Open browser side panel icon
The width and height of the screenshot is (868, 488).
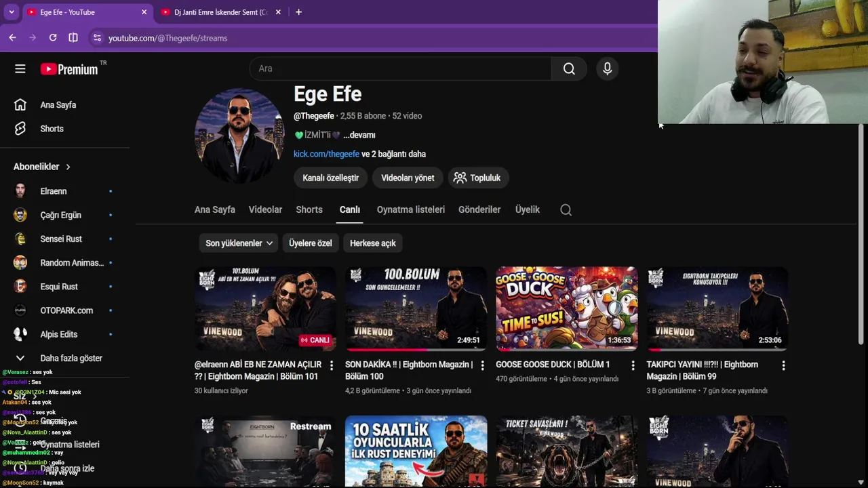(73, 38)
